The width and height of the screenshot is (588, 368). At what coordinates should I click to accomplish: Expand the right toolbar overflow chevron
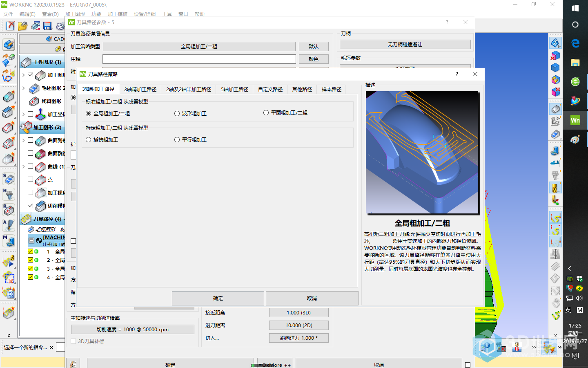555,335
